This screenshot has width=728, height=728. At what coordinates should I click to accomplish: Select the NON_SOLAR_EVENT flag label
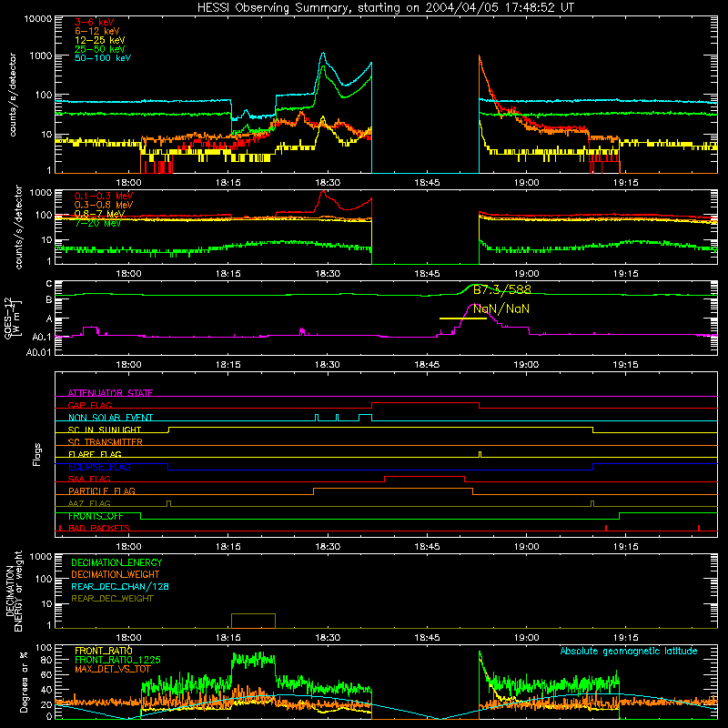pos(110,418)
